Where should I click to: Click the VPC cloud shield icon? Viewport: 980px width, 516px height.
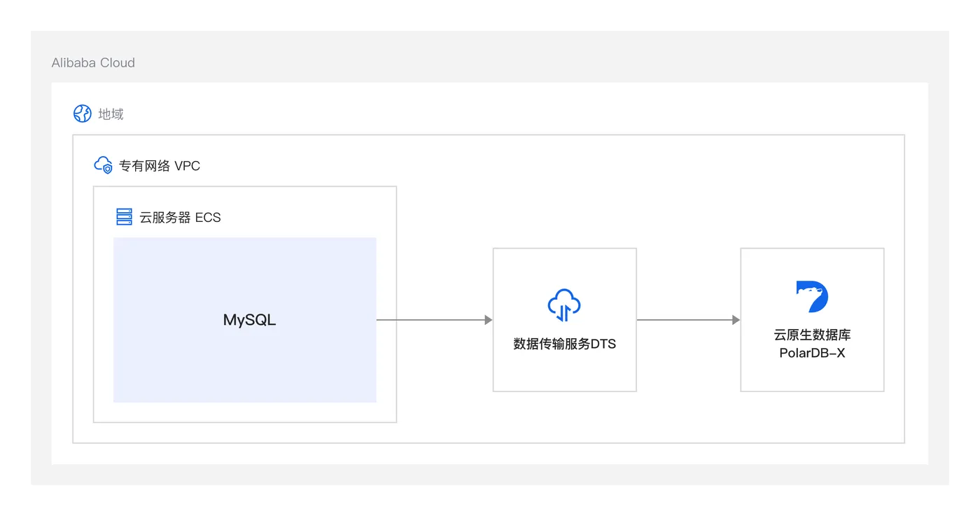[x=103, y=165]
